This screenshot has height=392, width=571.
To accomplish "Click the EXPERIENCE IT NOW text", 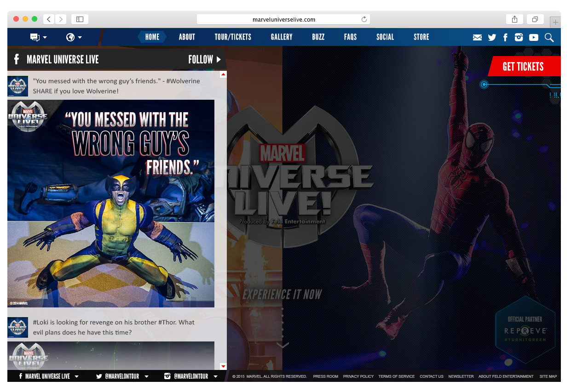I will click(x=282, y=295).
